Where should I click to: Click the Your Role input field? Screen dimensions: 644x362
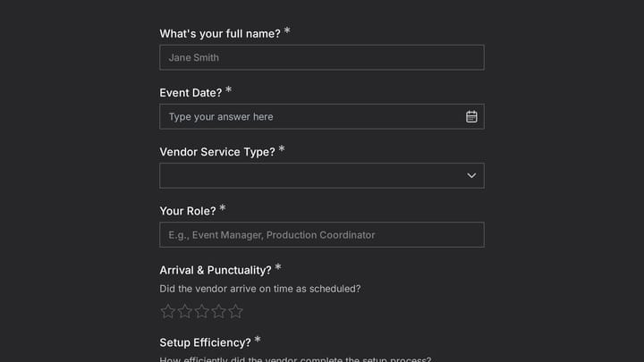[x=322, y=235]
